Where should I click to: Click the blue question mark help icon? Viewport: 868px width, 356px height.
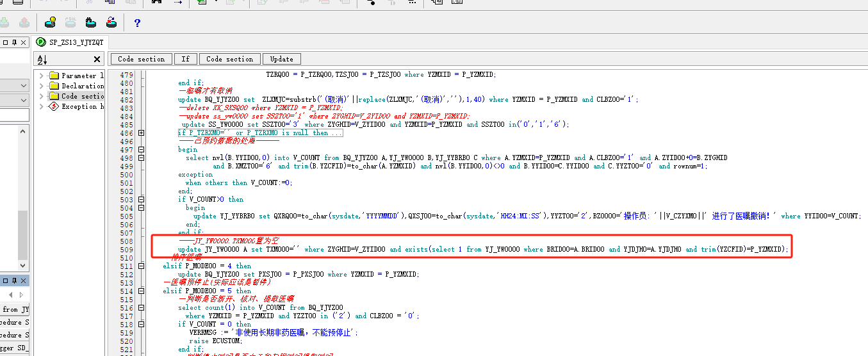(x=136, y=23)
